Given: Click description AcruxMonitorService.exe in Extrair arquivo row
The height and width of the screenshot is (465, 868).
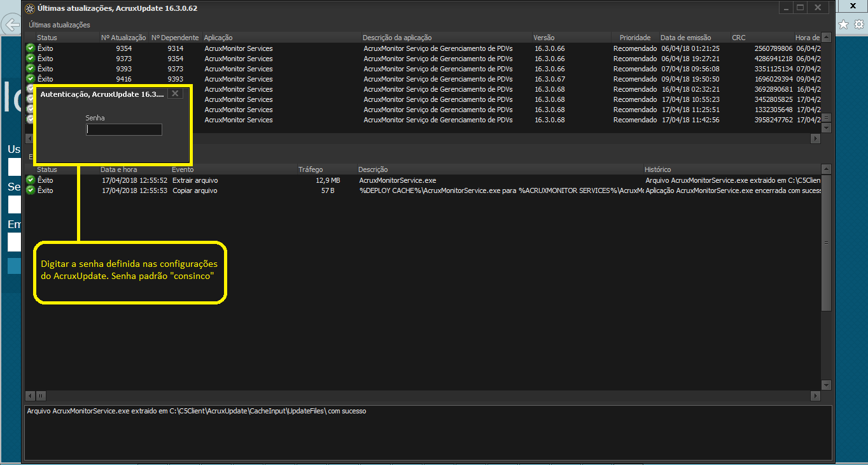Looking at the screenshot, I should pyautogui.click(x=398, y=180).
